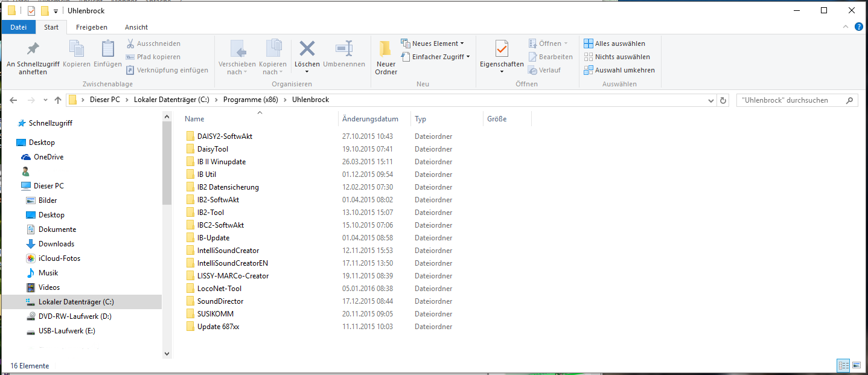Viewport: 868px width, 375px height.
Task: Click Dieser PC in the address breadcrumb
Action: point(105,100)
